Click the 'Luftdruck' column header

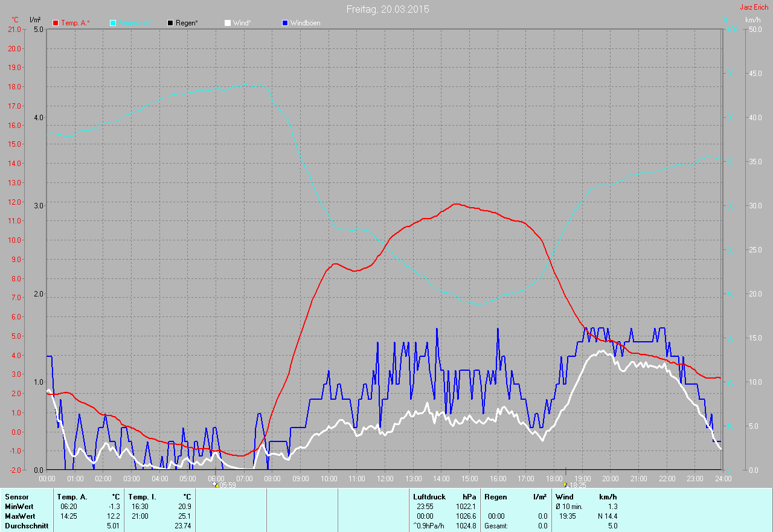pyautogui.click(x=429, y=497)
